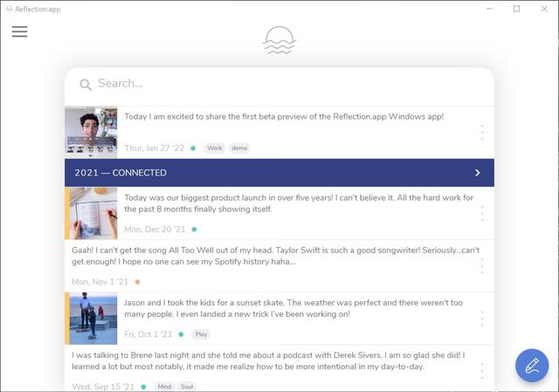Click the Mind tag
The width and height of the screenshot is (559, 392).
click(164, 387)
